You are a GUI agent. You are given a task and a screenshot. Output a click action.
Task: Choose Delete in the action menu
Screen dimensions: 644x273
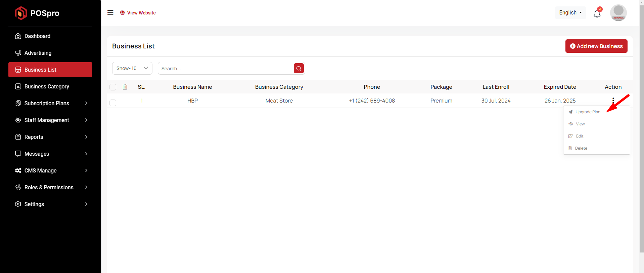[581, 148]
